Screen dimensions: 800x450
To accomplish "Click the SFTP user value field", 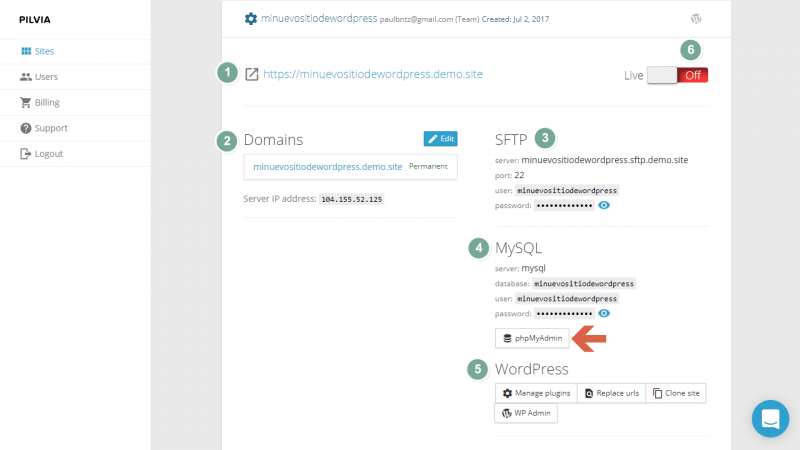I will pos(567,190).
